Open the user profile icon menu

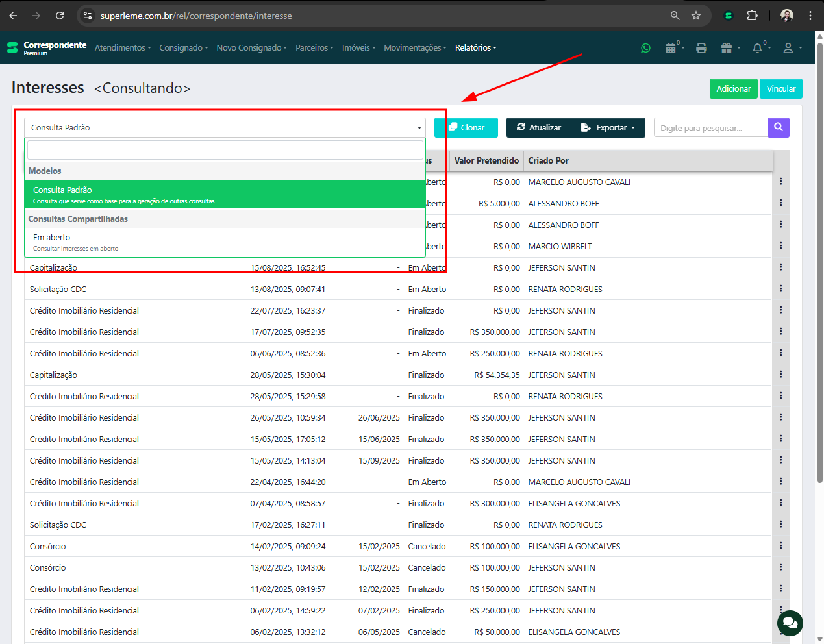[789, 48]
